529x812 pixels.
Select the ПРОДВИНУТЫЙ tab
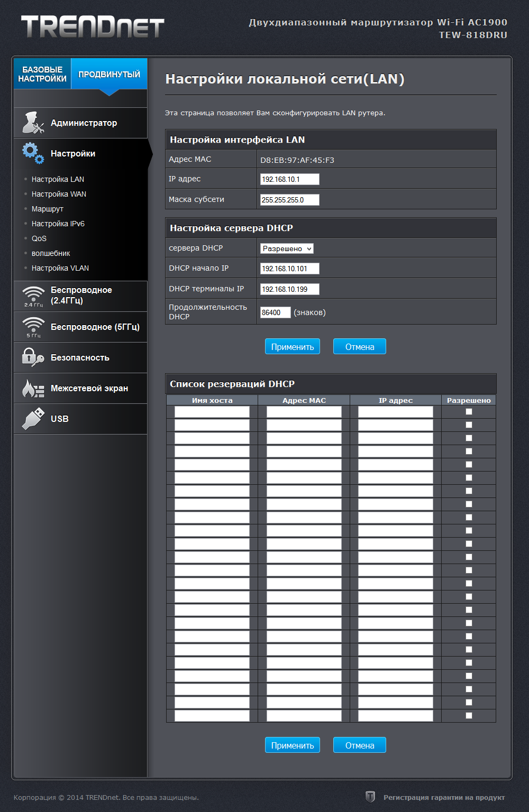109,74
